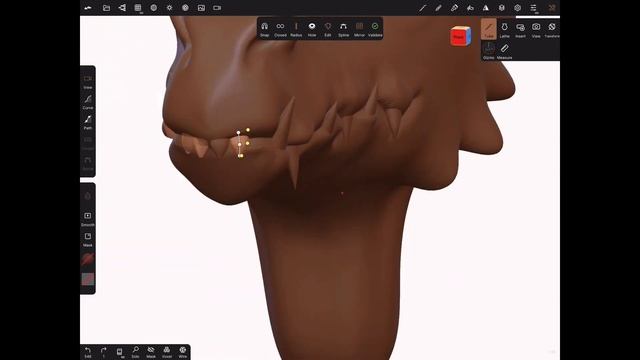This screenshot has height=360, width=640.
Task: Select the Insert tool
Action: [x=520, y=30]
